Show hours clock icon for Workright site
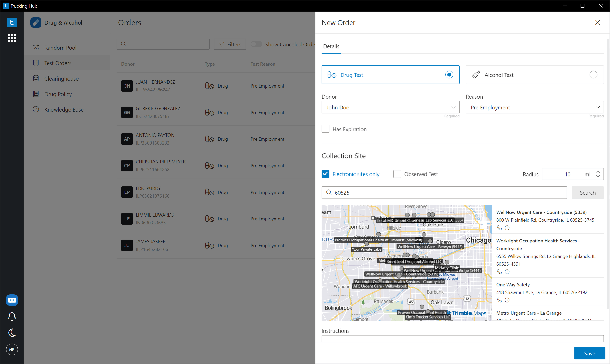610x364 pixels. tap(507, 272)
